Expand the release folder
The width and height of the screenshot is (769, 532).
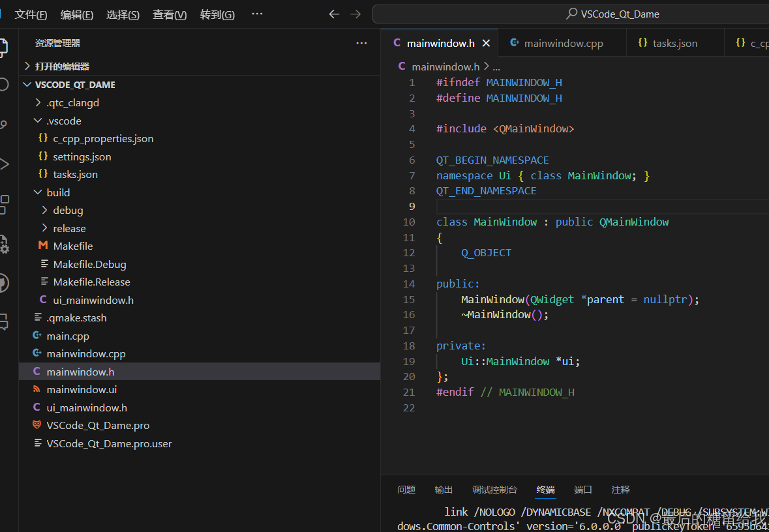click(x=44, y=228)
